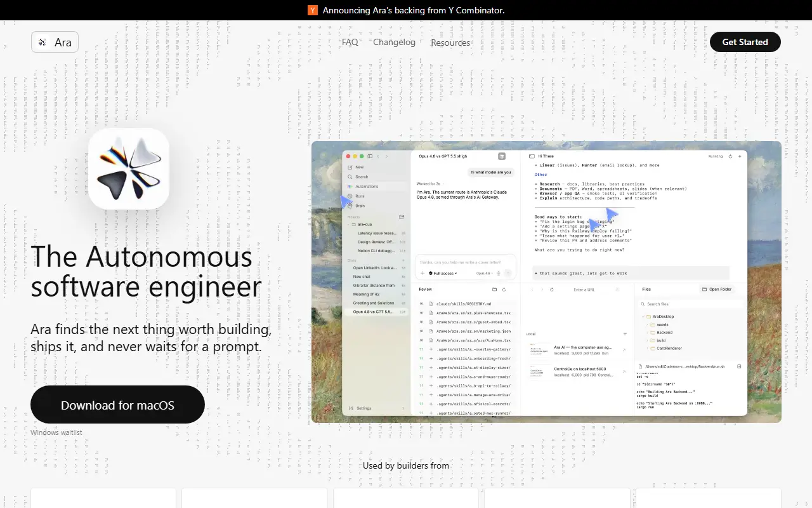Join the Windows waitlist
The image size is (812, 508).
56,432
